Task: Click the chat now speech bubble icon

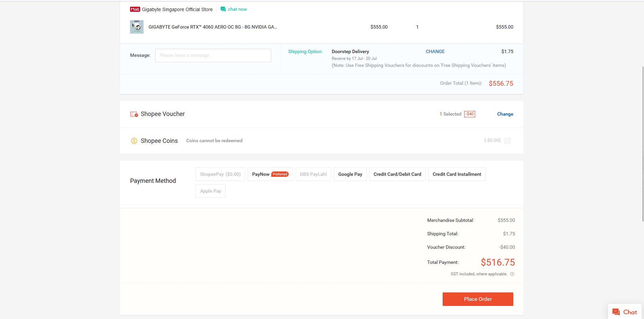Action: click(x=223, y=9)
